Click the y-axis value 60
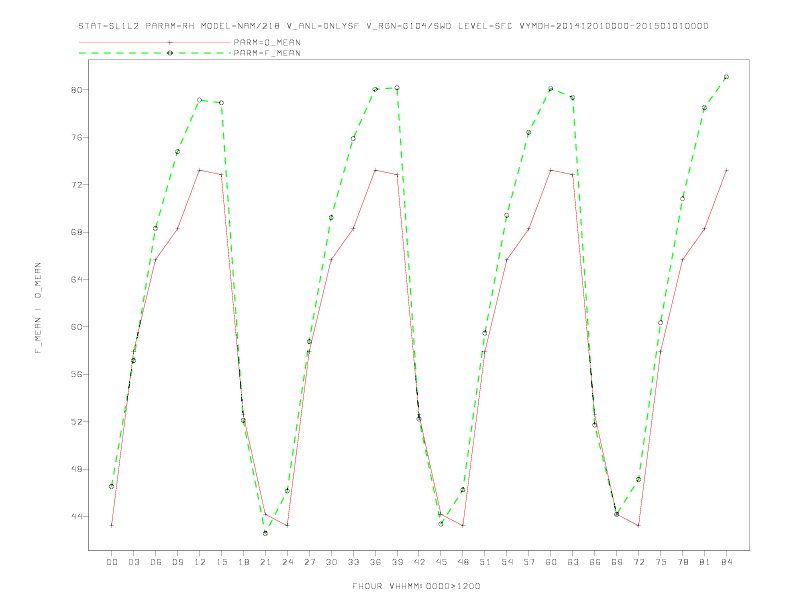This screenshot has height=612, width=792. coord(76,327)
